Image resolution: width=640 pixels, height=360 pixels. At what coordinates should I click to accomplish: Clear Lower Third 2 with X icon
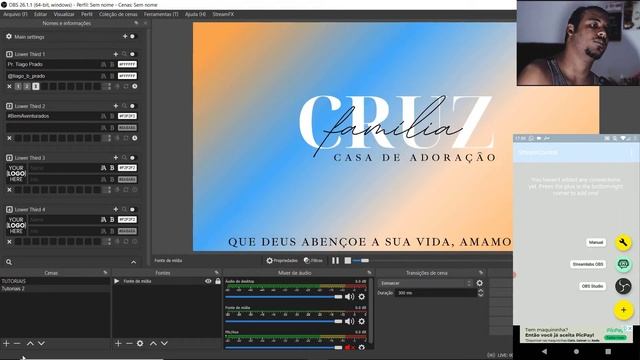pos(9,138)
